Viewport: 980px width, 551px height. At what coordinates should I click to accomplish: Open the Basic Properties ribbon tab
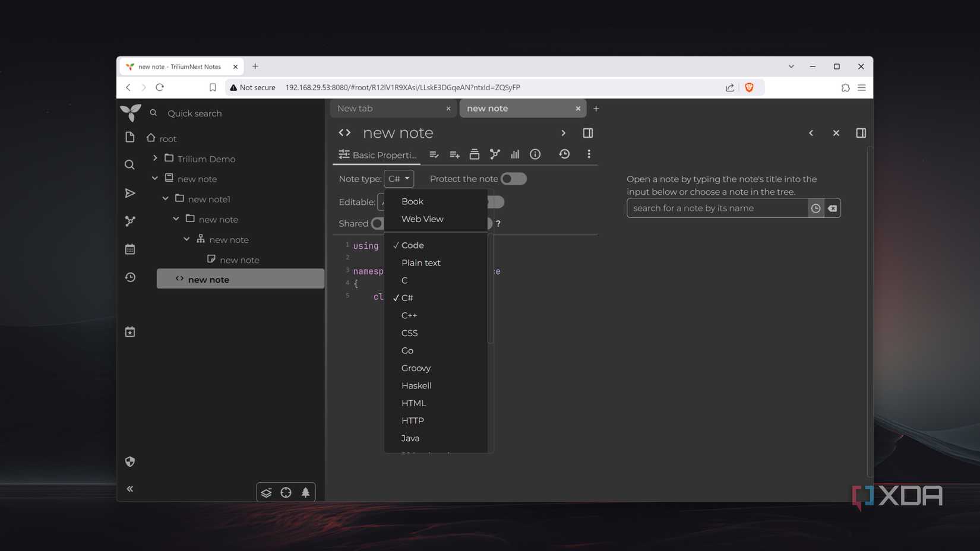click(377, 155)
